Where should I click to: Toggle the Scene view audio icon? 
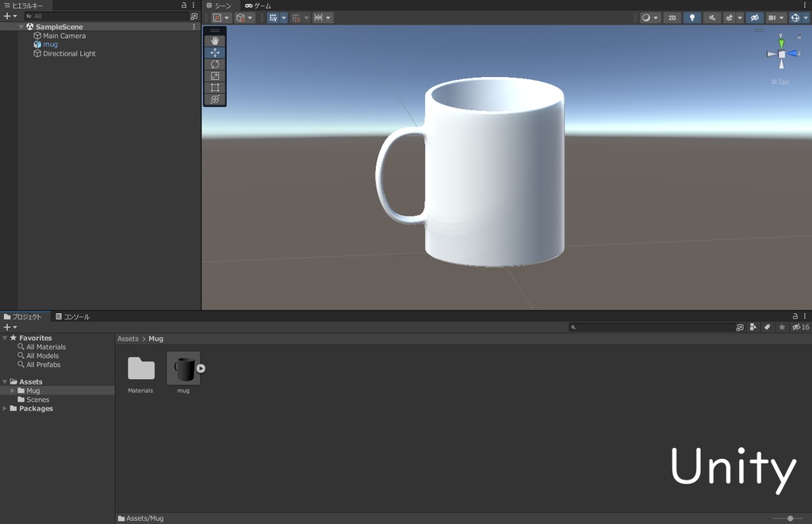click(711, 17)
